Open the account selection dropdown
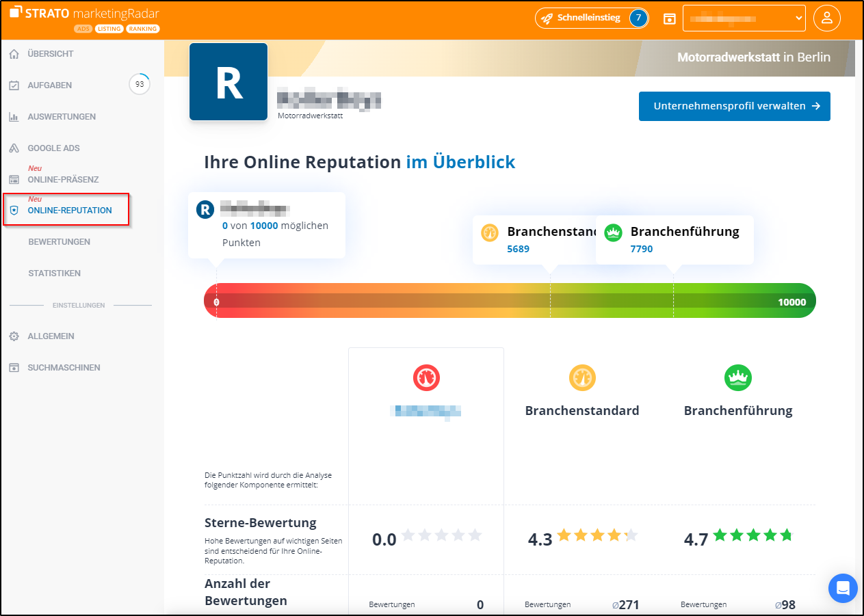Screen dimensions: 864x616 pos(744,18)
